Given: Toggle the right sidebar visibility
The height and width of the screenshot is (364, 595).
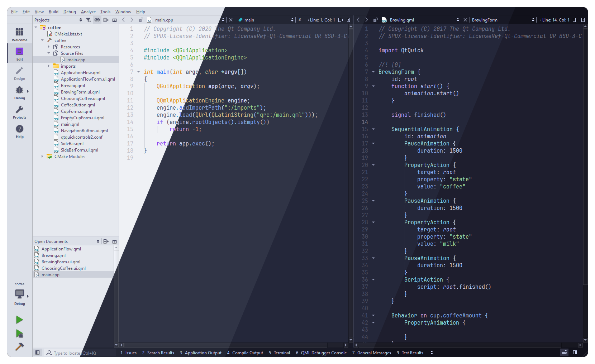Looking at the screenshot, I should [x=575, y=353].
